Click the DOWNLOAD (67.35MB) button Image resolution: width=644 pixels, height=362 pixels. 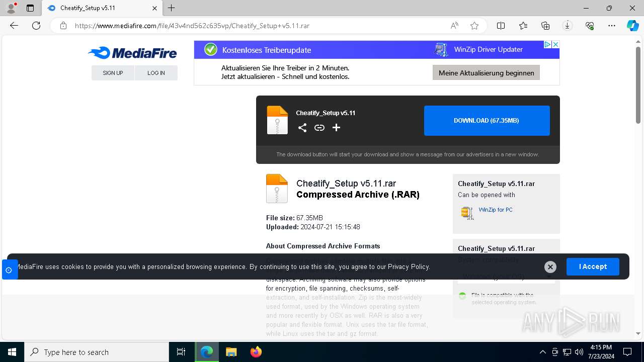tap(487, 121)
